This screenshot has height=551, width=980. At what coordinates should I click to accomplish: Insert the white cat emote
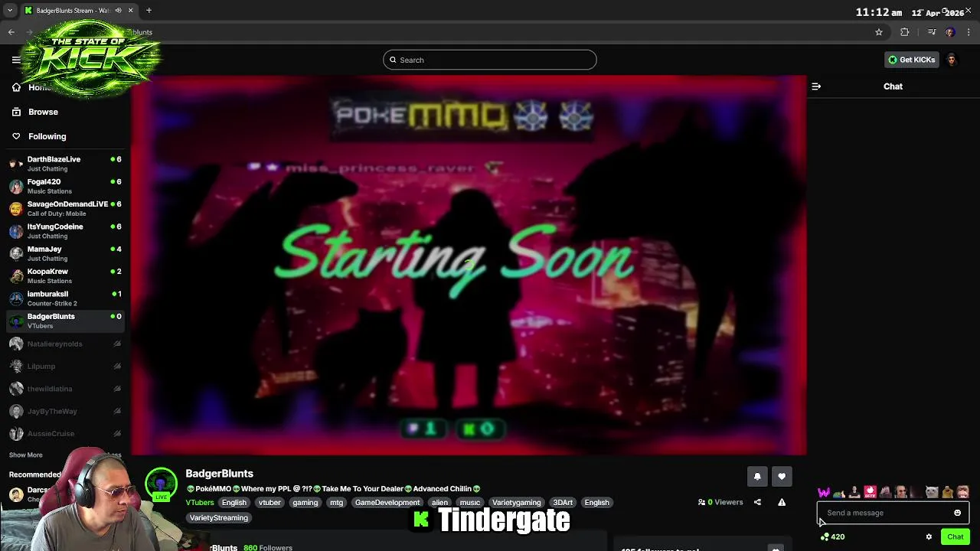[932, 492]
